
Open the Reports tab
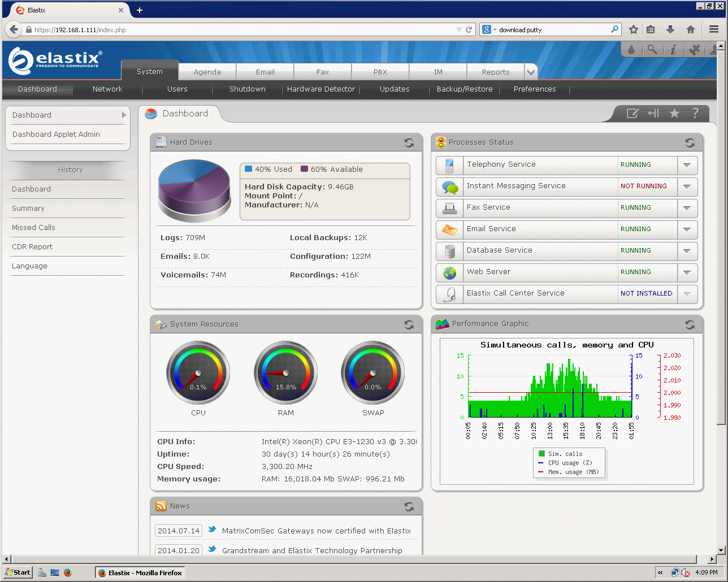496,72
